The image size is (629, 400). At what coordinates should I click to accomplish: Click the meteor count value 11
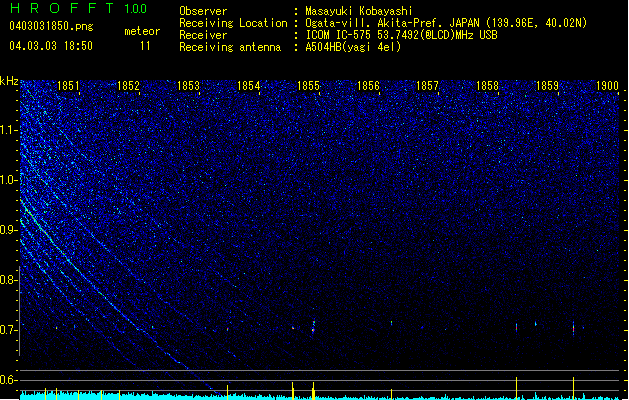click(x=145, y=46)
